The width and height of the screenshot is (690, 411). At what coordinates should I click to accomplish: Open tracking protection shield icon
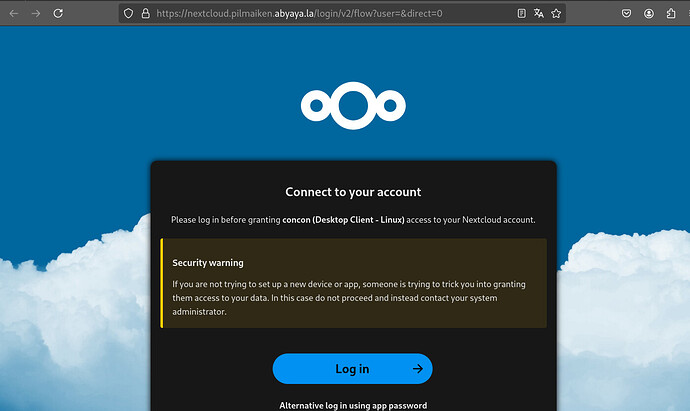coord(128,14)
